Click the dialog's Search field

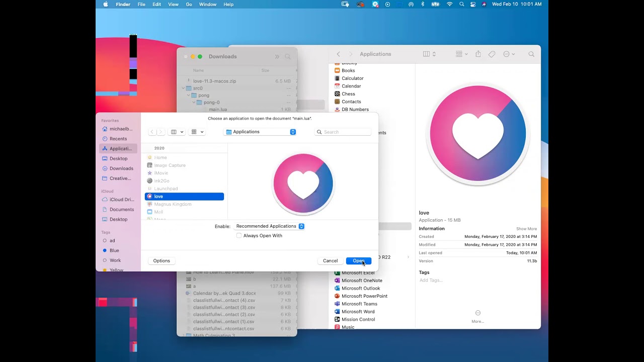[343, 132]
